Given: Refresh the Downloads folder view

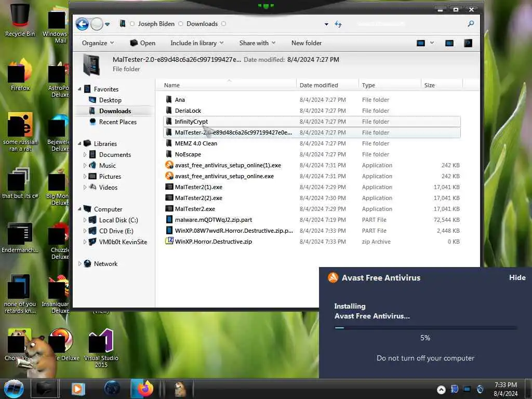Looking at the screenshot, I should click(x=338, y=24).
